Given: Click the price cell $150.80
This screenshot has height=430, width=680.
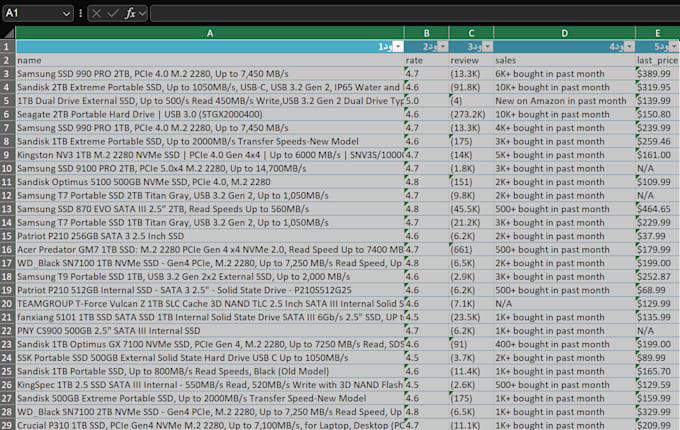Looking at the screenshot, I should click(657, 114).
